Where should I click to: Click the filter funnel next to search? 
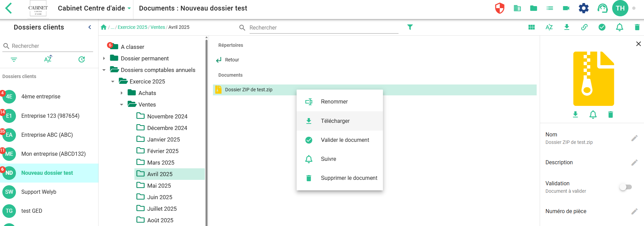410,27
